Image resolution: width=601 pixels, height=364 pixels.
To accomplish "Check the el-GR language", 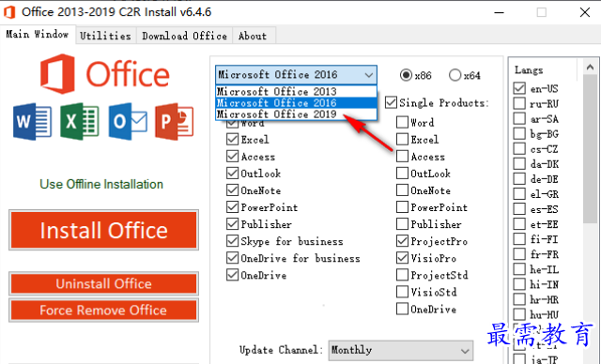I will click(x=519, y=193).
